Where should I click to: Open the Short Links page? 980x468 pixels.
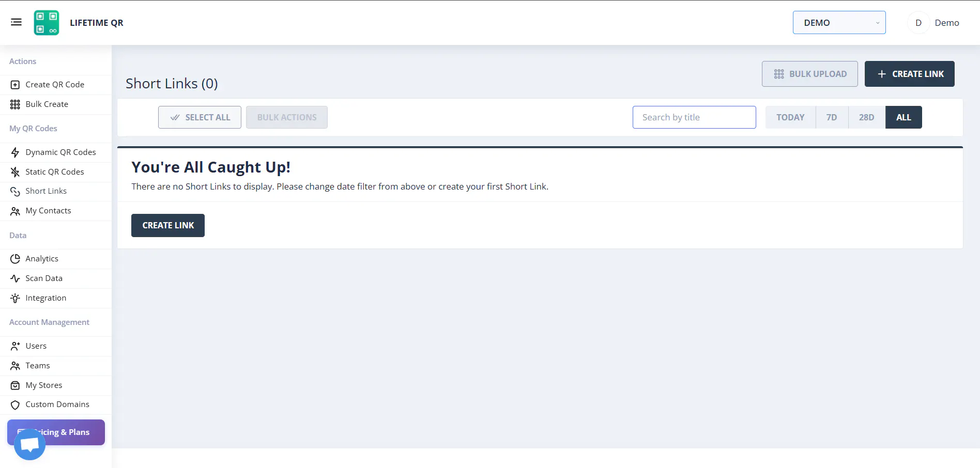[56, 191]
